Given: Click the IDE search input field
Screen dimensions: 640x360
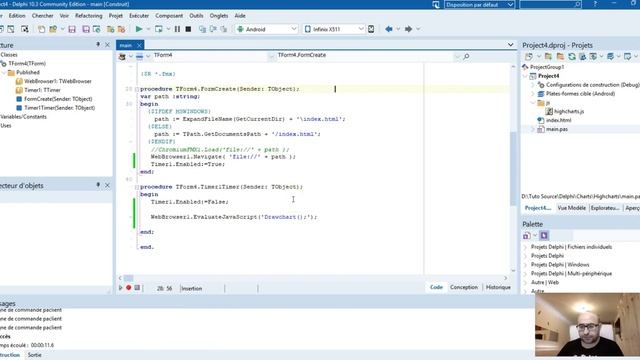Looking at the screenshot, I should (551, 4).
